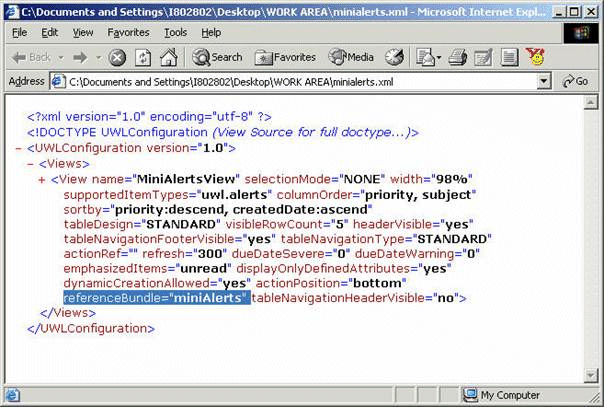Open the Tools menu
Image resolution: width=604 pixels, height=407 pixels.
(175, 32)
